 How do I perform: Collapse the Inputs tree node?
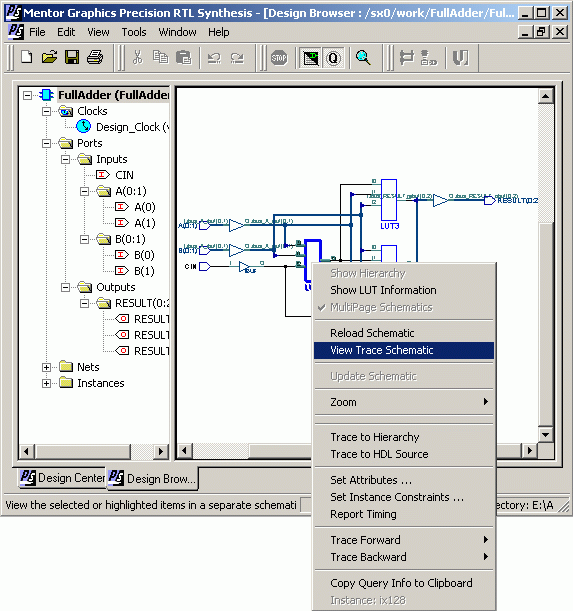pos(65,159)
